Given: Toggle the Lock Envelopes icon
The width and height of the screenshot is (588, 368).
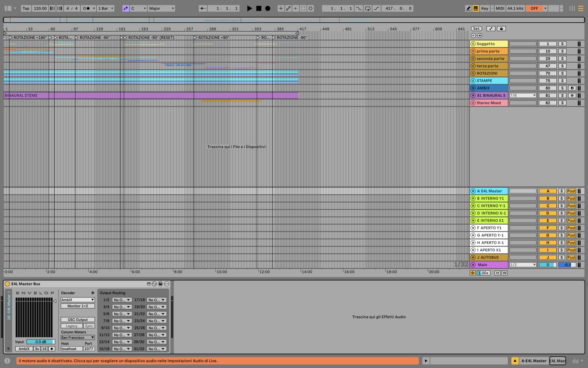Looking at the screenshot, I should (x=501, y=29).
